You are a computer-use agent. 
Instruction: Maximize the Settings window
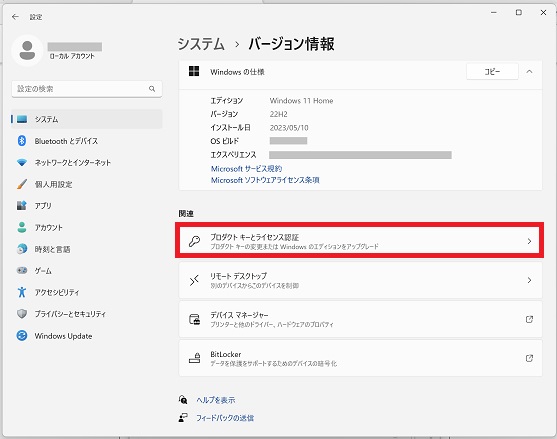519,12
